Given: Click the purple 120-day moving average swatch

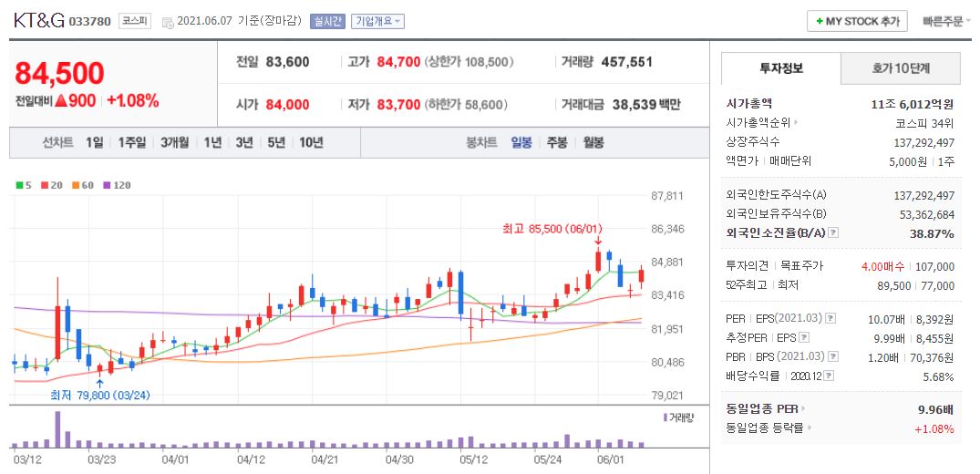Looking at the screenshot, I should tap(107, 185).
